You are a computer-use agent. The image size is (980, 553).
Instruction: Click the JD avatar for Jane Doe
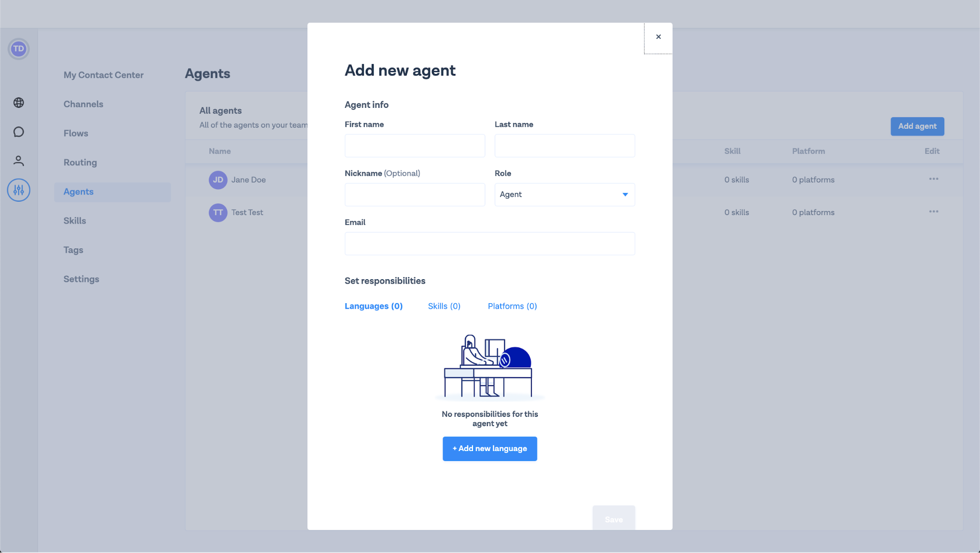pyautogui.click(x=218, y=180)
